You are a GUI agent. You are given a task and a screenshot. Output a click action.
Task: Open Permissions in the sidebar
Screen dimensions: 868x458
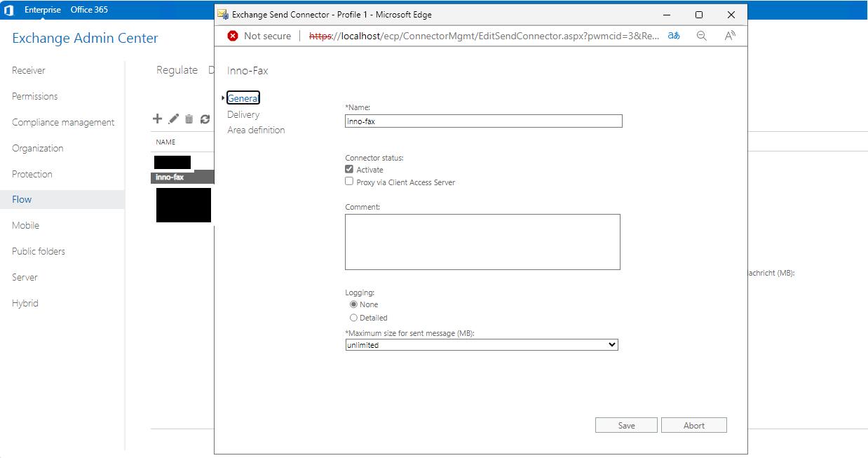pyautogui.click(x=35, y=96)
